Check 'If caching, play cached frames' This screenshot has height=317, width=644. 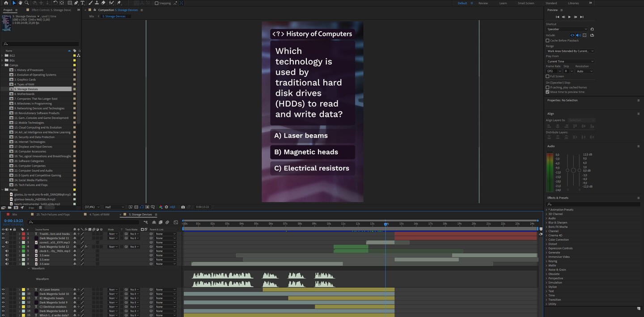pos(547,88)
